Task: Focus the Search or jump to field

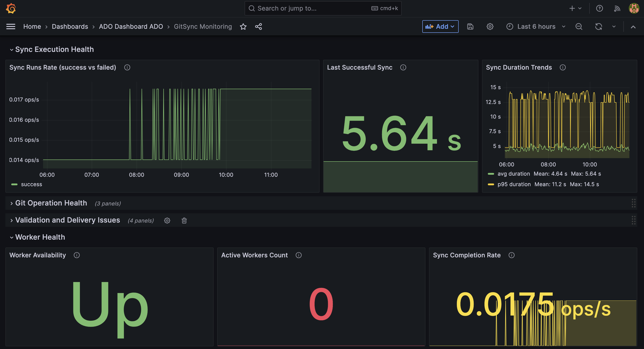Action: click(x=323, y=8)
